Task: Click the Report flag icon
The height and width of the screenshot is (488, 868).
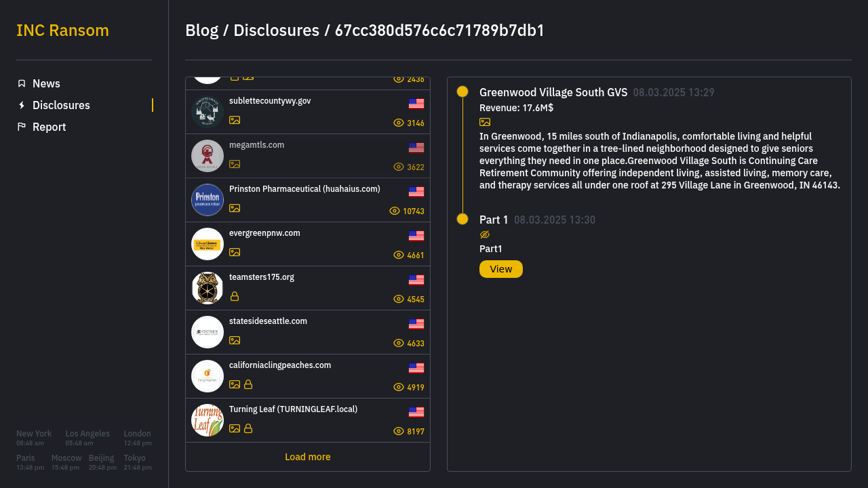Action: 22,127
